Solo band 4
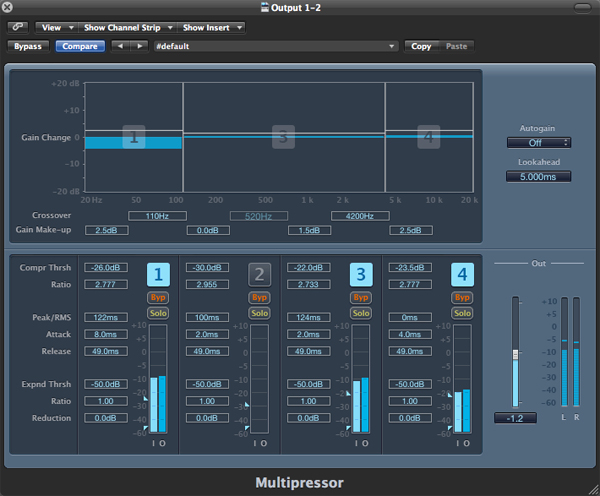 [462, 313]
